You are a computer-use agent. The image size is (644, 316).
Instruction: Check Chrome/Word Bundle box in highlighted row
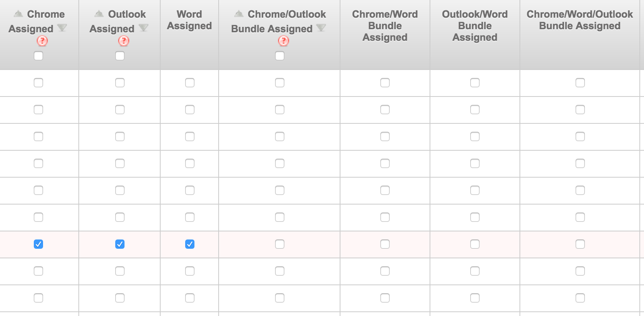click(x=385, y=244)
